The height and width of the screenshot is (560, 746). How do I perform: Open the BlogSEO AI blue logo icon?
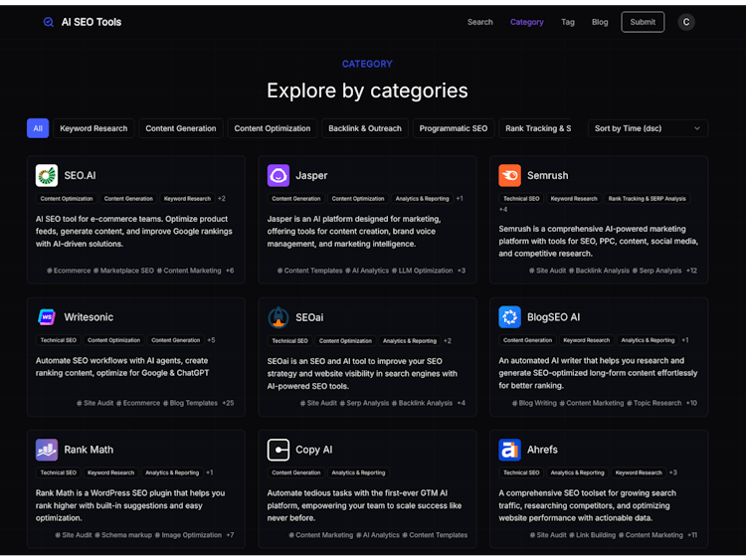coord(509,317)
